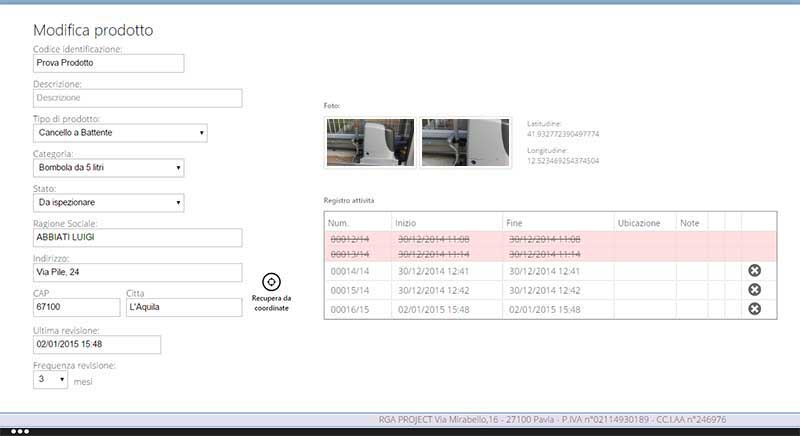Focus the Descrizione text field
This screenshot has height=436, width=800.
138,98
